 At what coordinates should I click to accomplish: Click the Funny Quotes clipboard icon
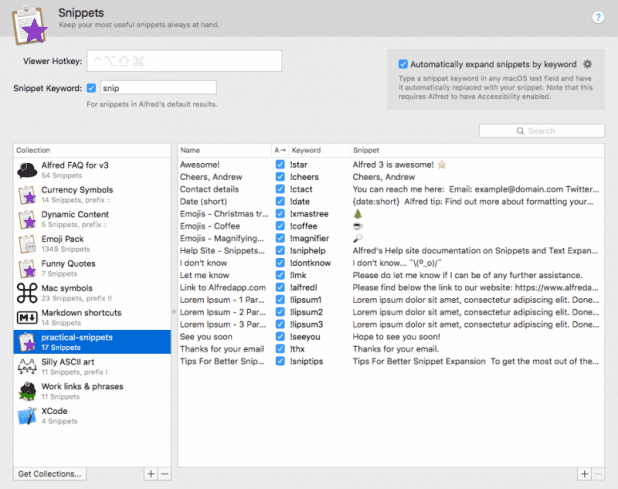pos(27,268)
